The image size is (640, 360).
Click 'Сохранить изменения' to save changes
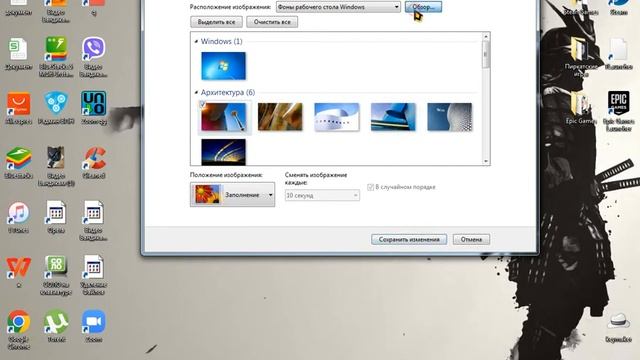coord(409,240)
